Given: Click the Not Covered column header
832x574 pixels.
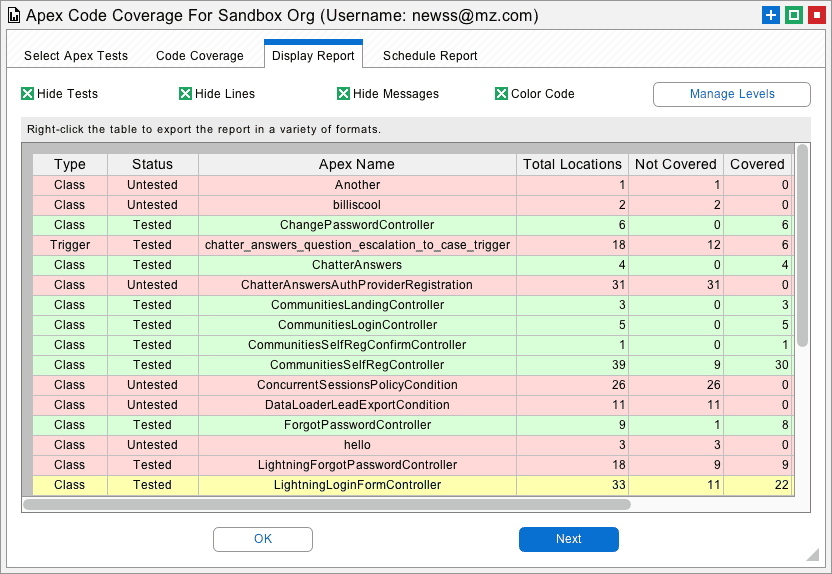Looking at the screenshot, I should pyautogui.click(x=676, y=164).
